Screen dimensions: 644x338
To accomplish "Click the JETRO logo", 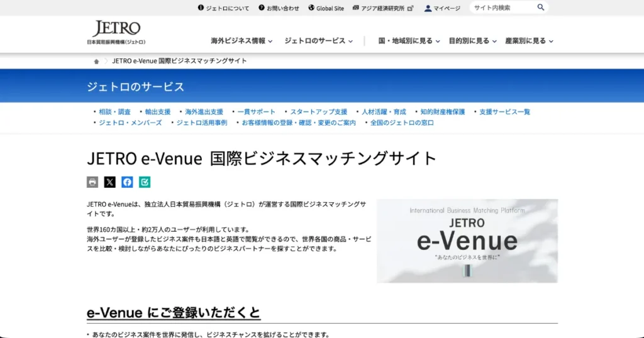I will 116,32.
